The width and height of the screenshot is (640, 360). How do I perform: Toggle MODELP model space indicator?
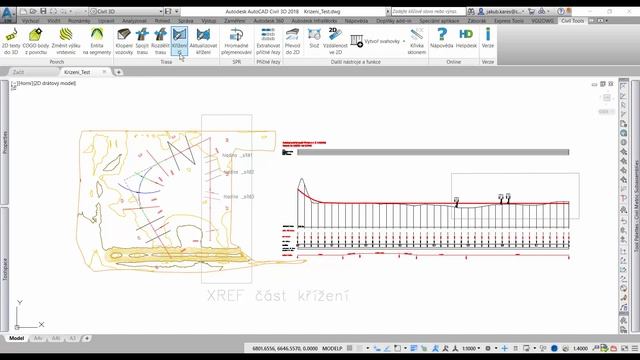tap(332, 348)
